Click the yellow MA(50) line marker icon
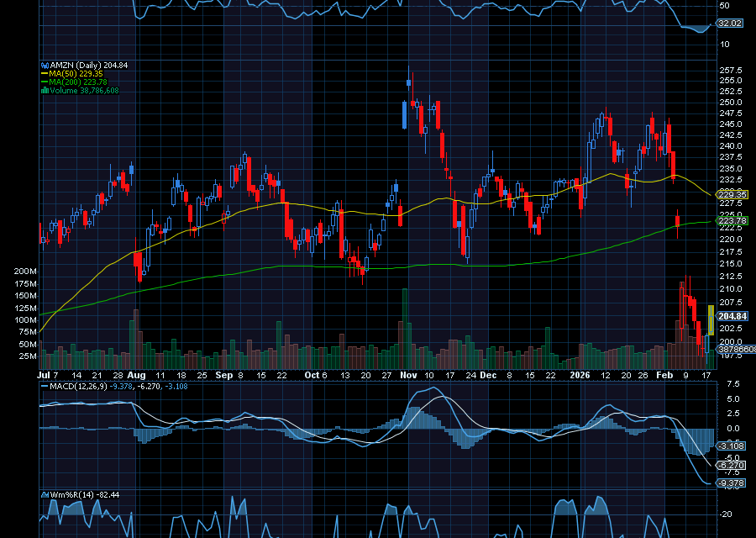 click(x=45, y=73)
